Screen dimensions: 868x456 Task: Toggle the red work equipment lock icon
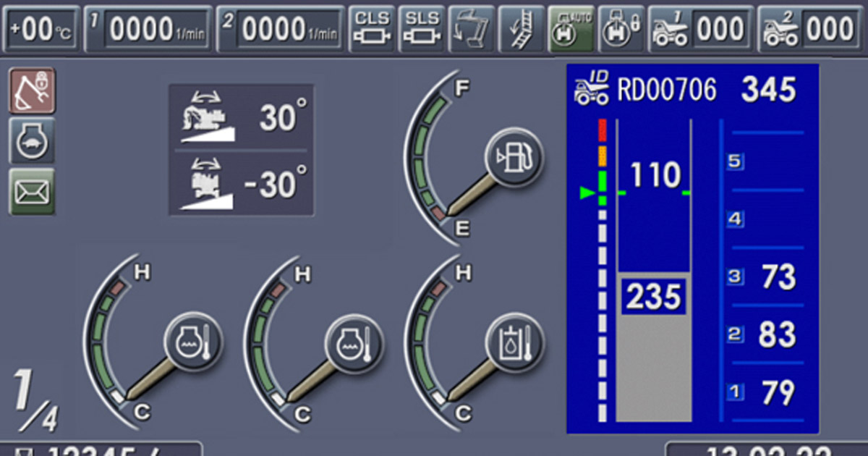pos(32,90)
